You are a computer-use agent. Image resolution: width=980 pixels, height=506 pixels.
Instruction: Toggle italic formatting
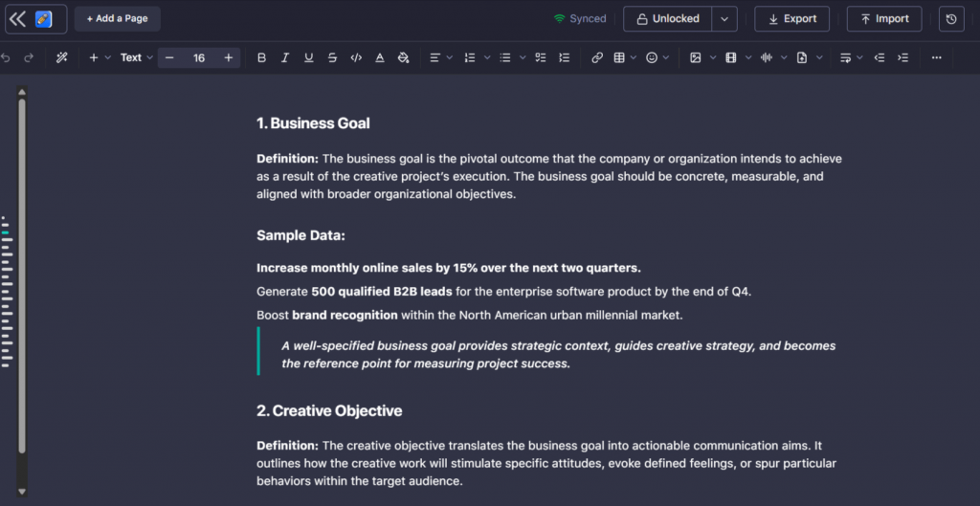click(x=285, y=57)
